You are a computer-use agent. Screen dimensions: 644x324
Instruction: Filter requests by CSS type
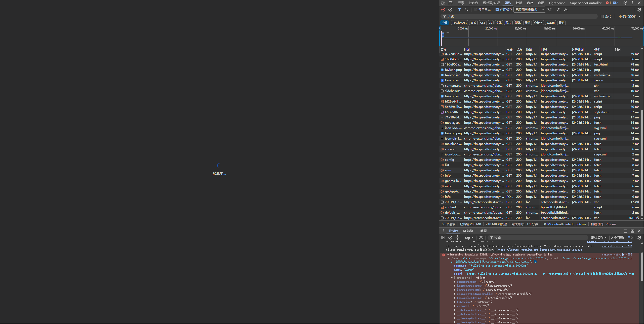(x=482, y=23)
